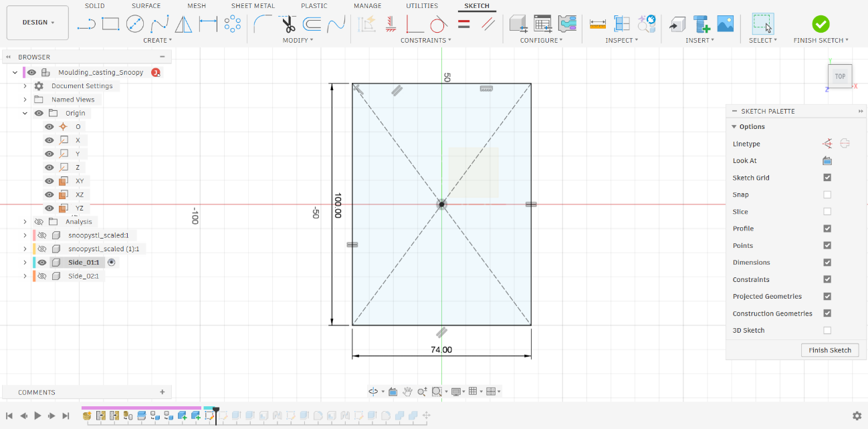Select the 100.00 height dimension
868x429 pixels.
click(x=338, y=204)
